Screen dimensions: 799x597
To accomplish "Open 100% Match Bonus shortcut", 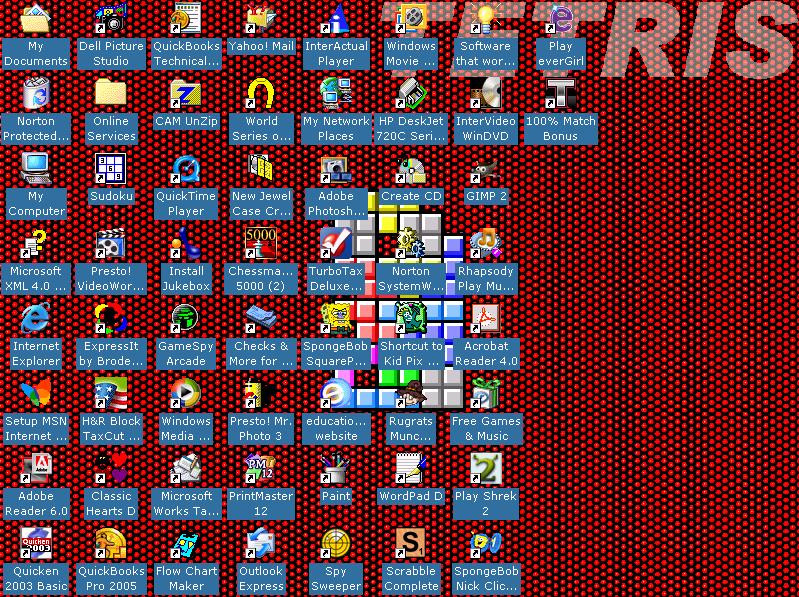I will tap(561, 94).
